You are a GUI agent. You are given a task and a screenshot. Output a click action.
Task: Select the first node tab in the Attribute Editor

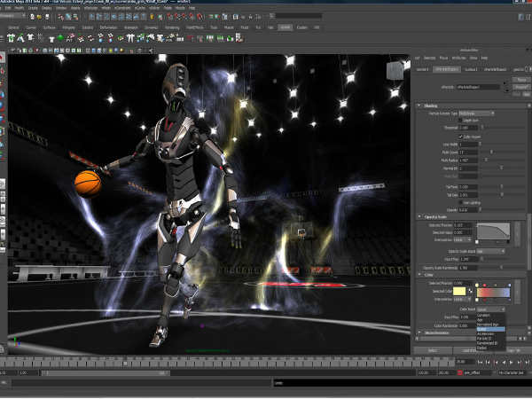pos(422,69)
